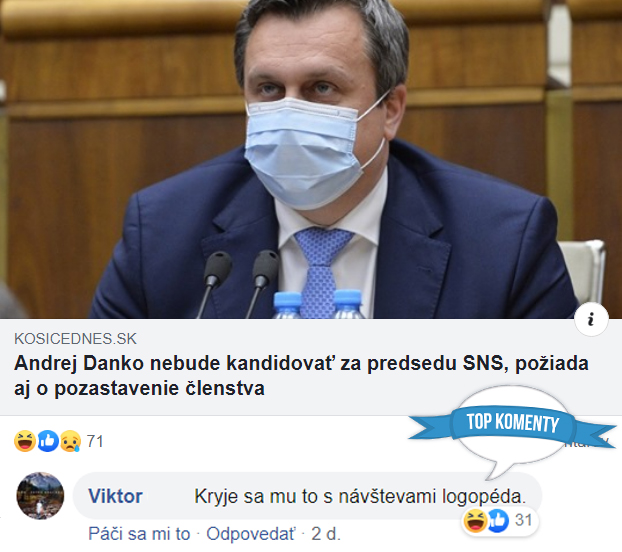
Task: Click the TOP KOMENTY ribbon badge
Action: click(513, 423)
